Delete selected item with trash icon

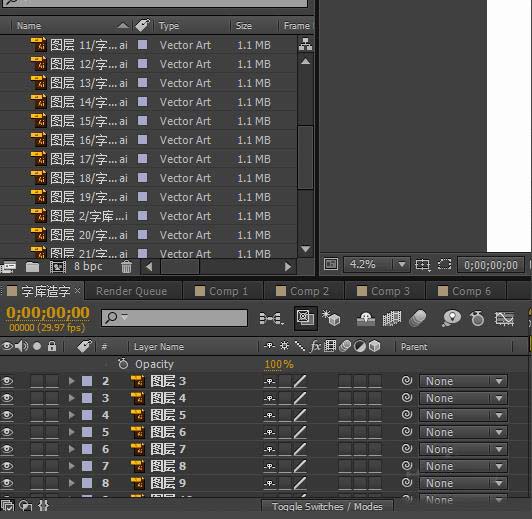point(126,267)
